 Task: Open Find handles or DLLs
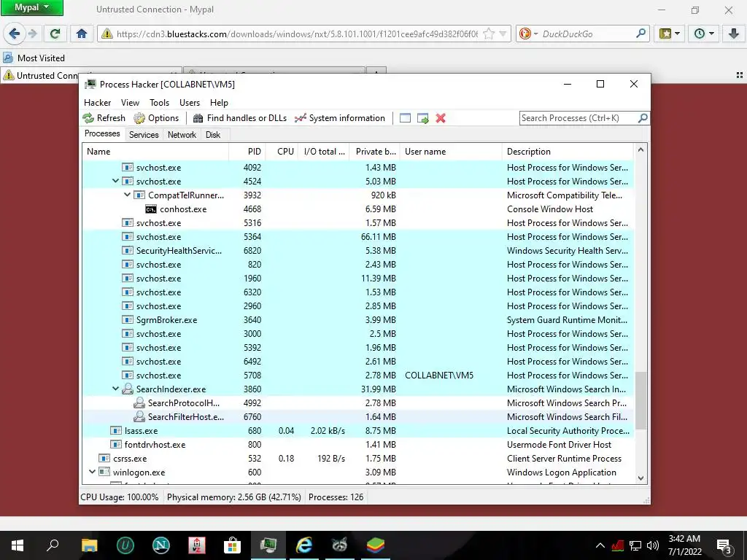[239, 118]
